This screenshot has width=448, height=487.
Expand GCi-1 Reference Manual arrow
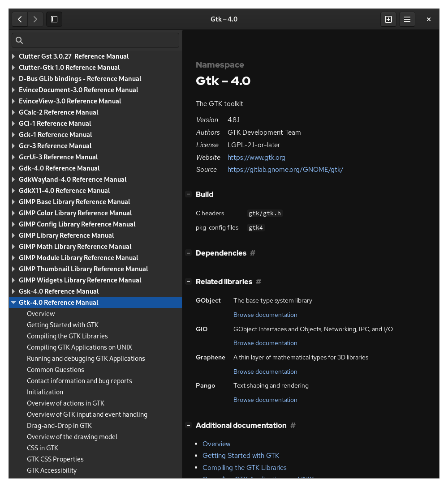coord(13,123)
